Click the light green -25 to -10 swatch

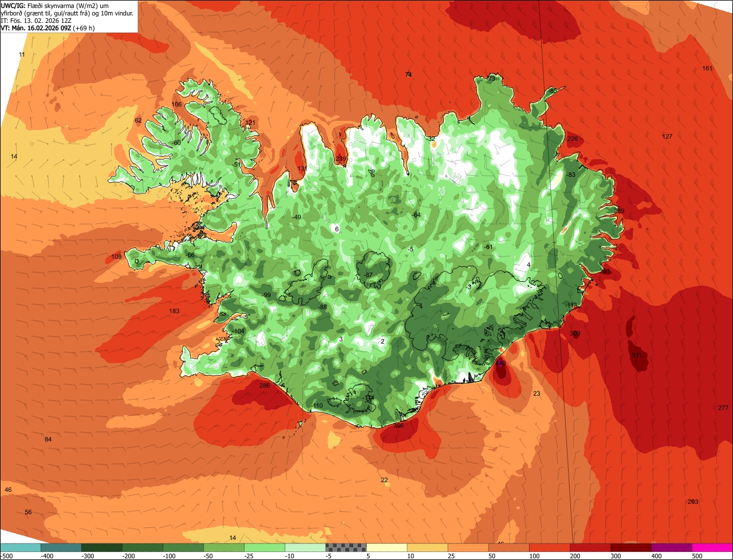coord(265,547)
